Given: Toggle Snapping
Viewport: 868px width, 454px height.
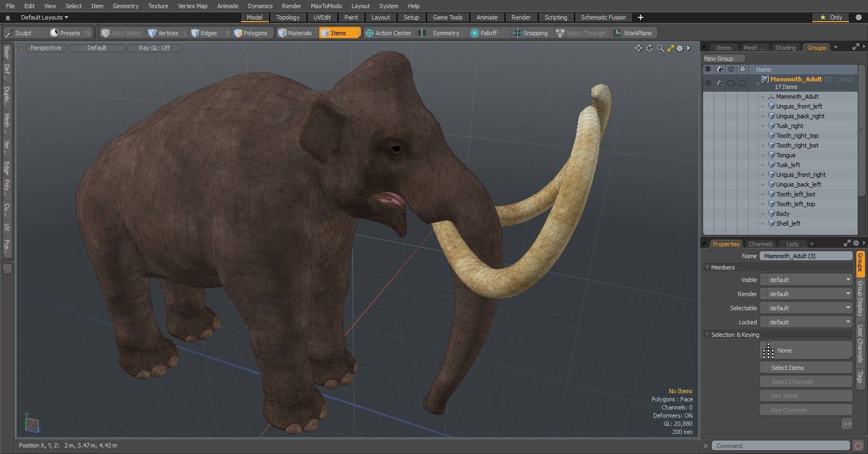Looking at the screenshot, I should (x=531, y=33).
